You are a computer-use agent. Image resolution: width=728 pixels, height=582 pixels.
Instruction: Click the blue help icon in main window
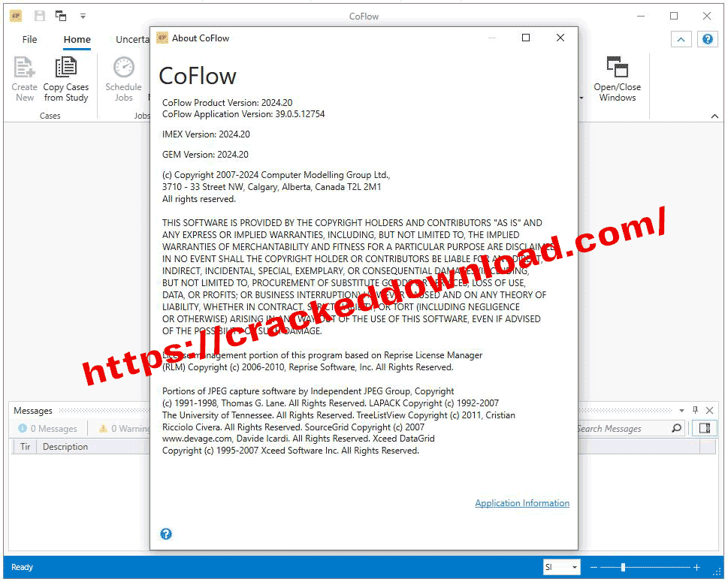tap(708, 39)
